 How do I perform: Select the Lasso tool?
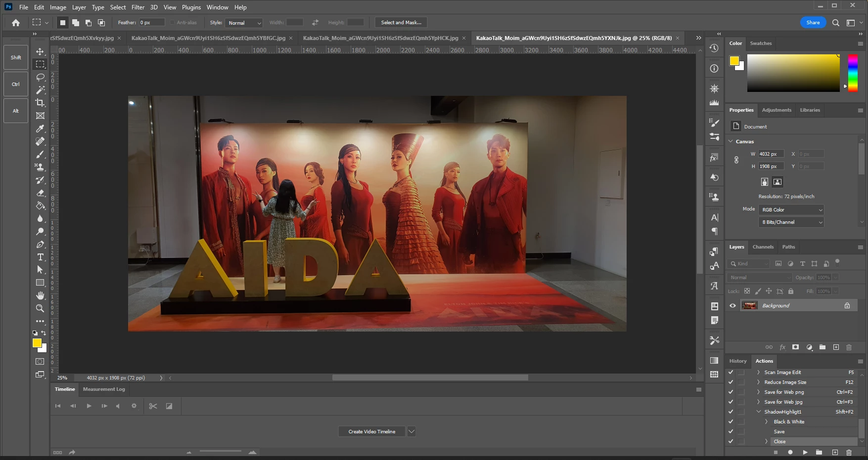pos(41,77)
